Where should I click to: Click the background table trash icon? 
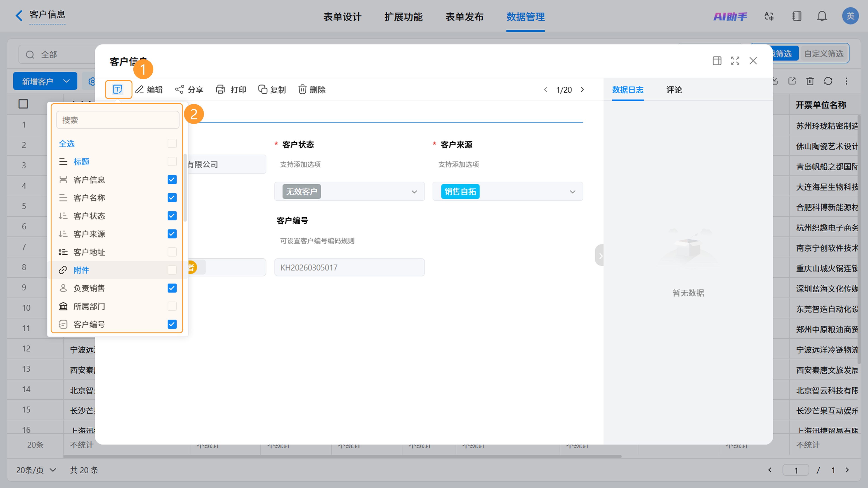point(810,81)
